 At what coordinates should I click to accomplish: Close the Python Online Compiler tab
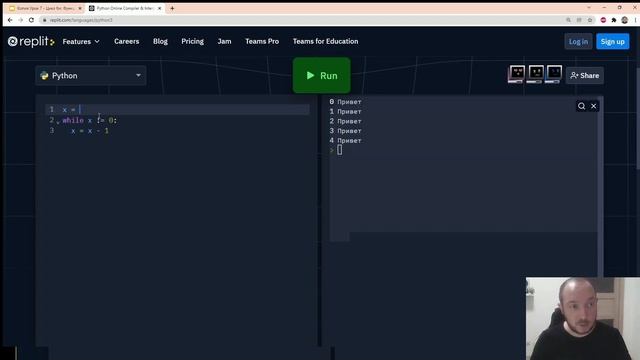(160, 8)
